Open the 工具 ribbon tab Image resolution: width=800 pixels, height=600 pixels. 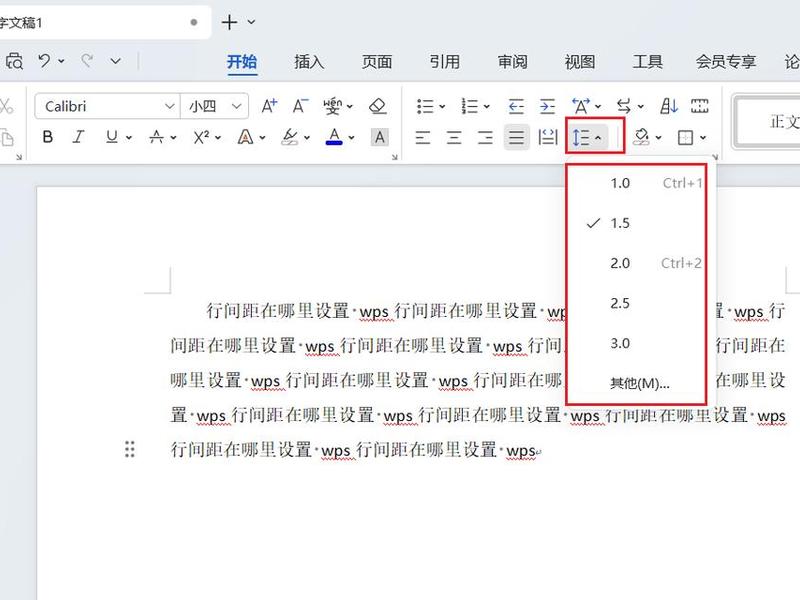[647, 62]
